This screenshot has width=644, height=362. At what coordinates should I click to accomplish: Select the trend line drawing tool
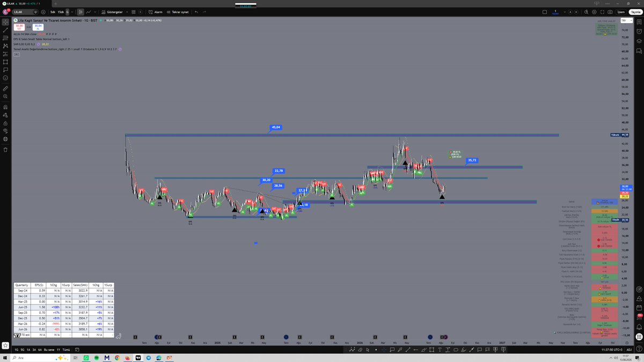tap(5, 31)
